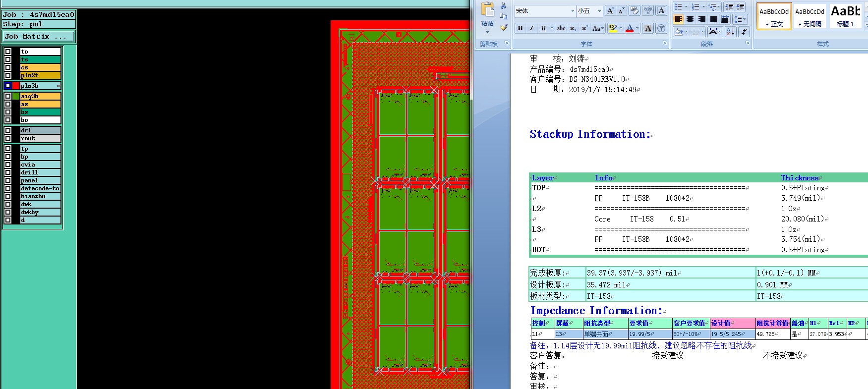This screenshot has height=389, width=868.
Task: Expand the Paste options arrow below 粘贴
Action: [x=488, y=32]
